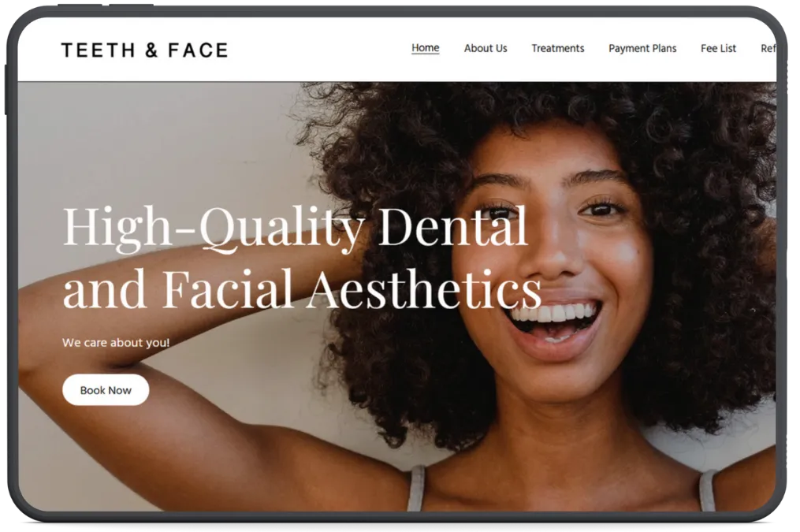Click the High-Quality Dental headline line
This screenshot has height=532, width=800.
tap(295, 227)
